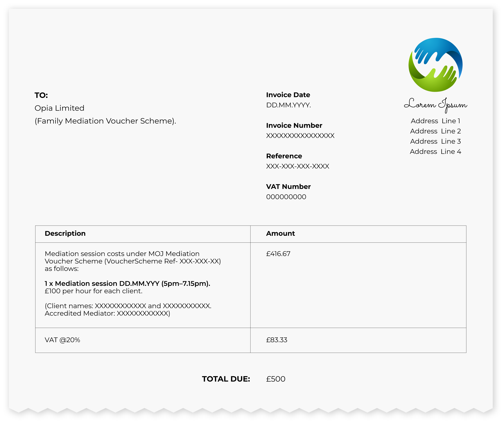The height and width of the screenshot is (424, 504).
Task: Click the VAT @20% row label
Action: pos(62,340)
